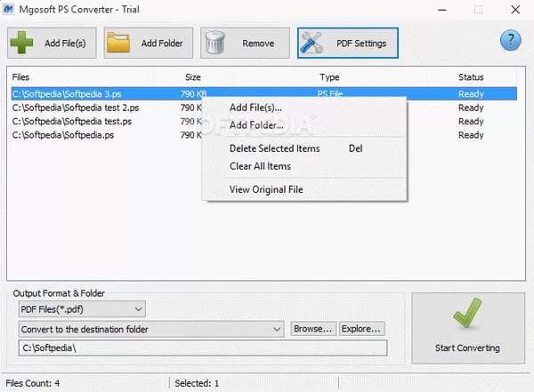
Task: Click the PDF Settings toolbar label
Action: (x=361, y=44)
